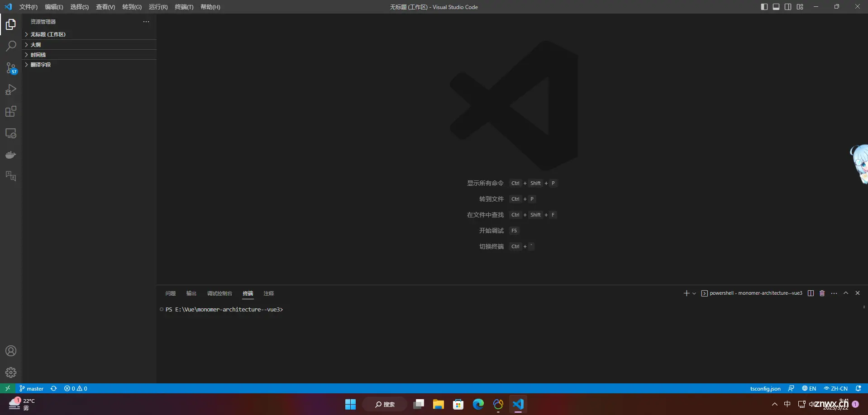Toggle secondary side bar visibility

[788, 7]
